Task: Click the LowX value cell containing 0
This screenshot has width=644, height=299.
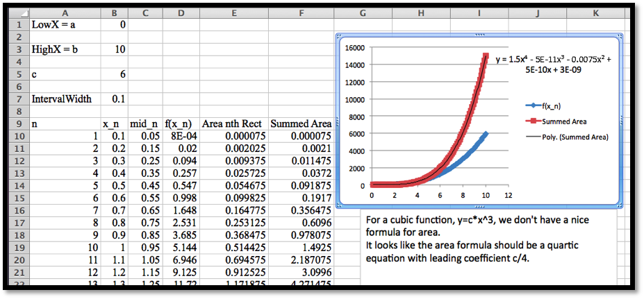Action: (x=114, y=24)
